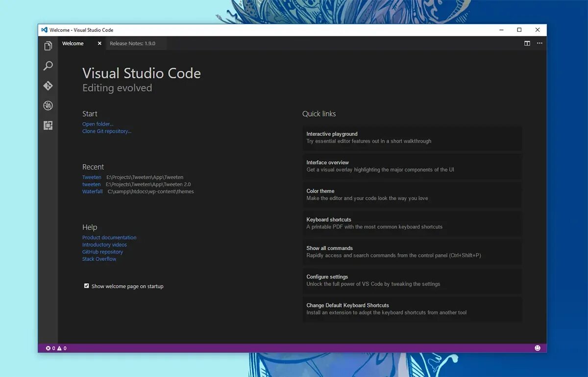Open the Search view in activity bar
588x377 pixels.
coord(48,66)
